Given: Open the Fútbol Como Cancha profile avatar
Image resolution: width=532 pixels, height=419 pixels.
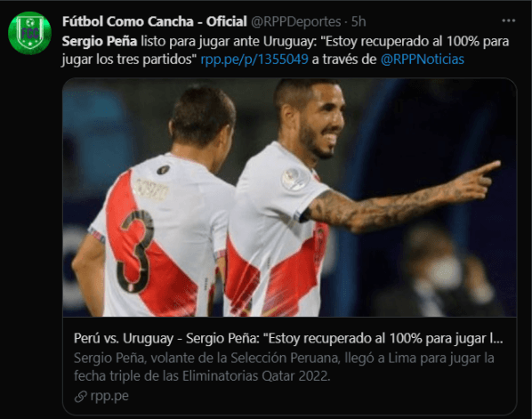Looking at the screenshot, I should pos(29,33).
